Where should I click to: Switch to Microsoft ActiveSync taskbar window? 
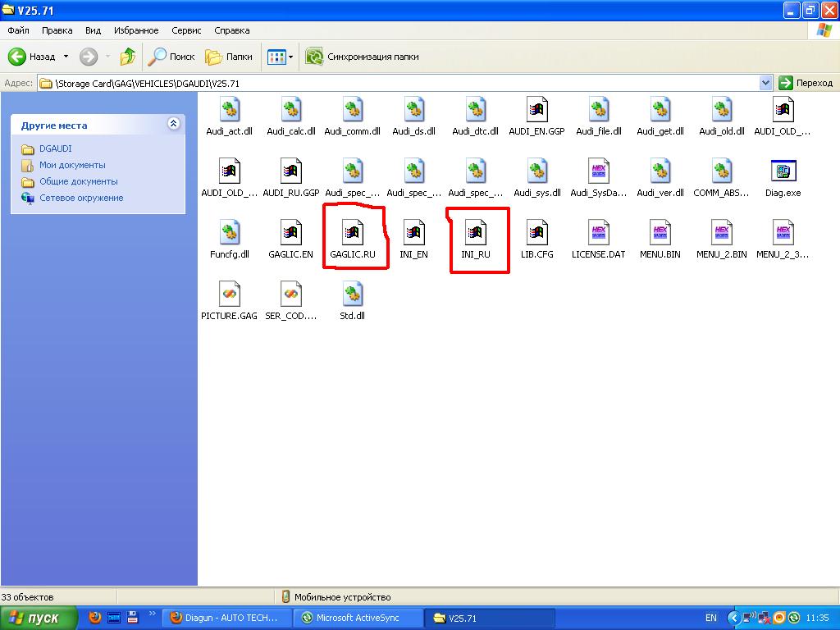coord(358,618)
